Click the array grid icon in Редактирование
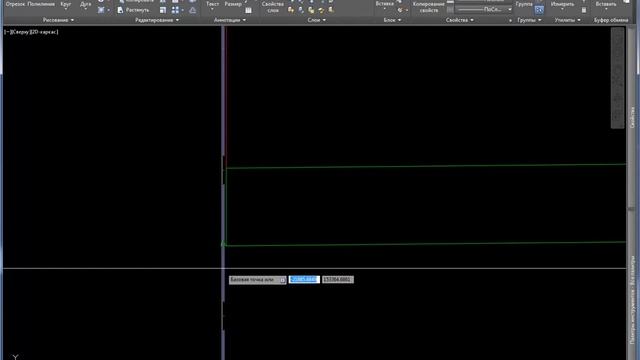This screenshot has width=640, height=360. 175,10
